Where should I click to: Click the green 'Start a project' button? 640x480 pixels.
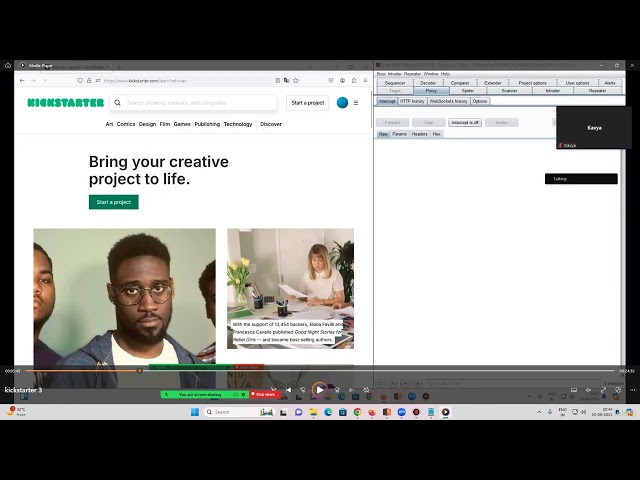[113, 202]
